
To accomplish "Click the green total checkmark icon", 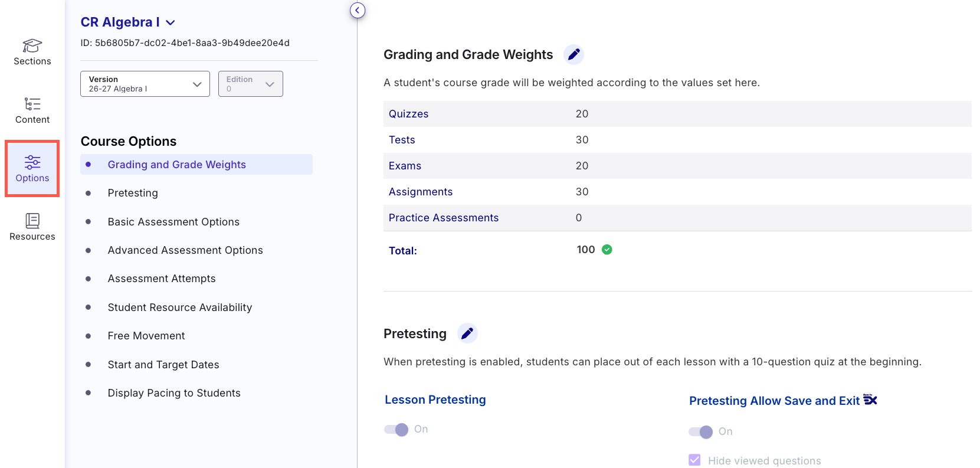I will coord(607,250).
